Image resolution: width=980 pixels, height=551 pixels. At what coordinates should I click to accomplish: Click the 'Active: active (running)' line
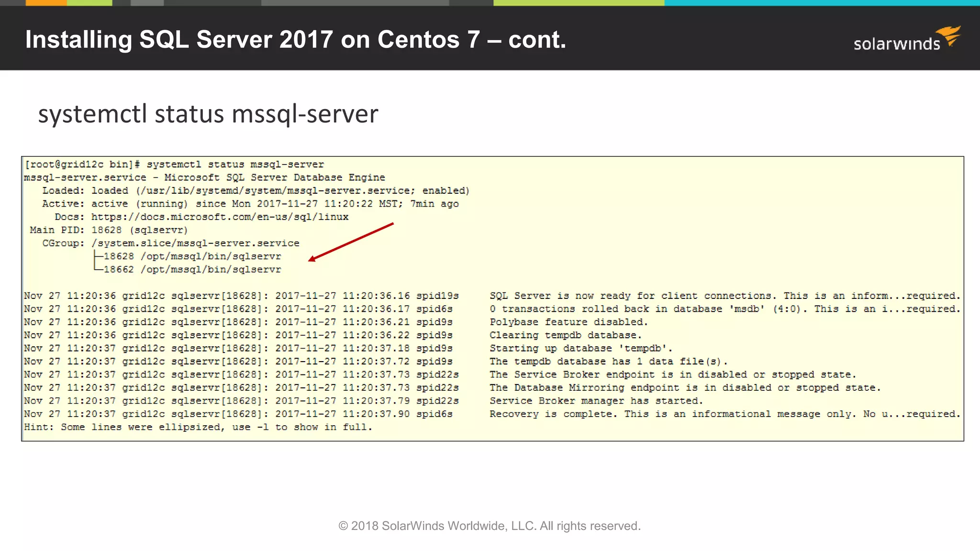250,204
